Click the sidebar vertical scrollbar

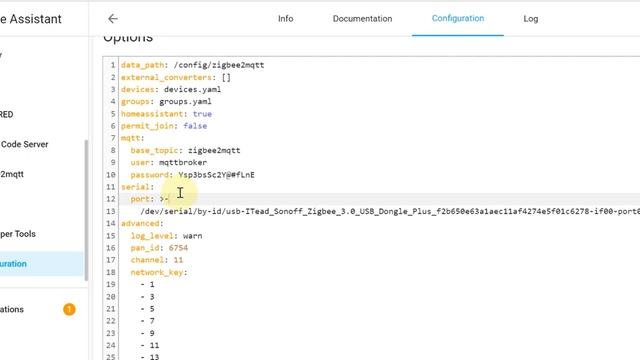click(86, 210)
